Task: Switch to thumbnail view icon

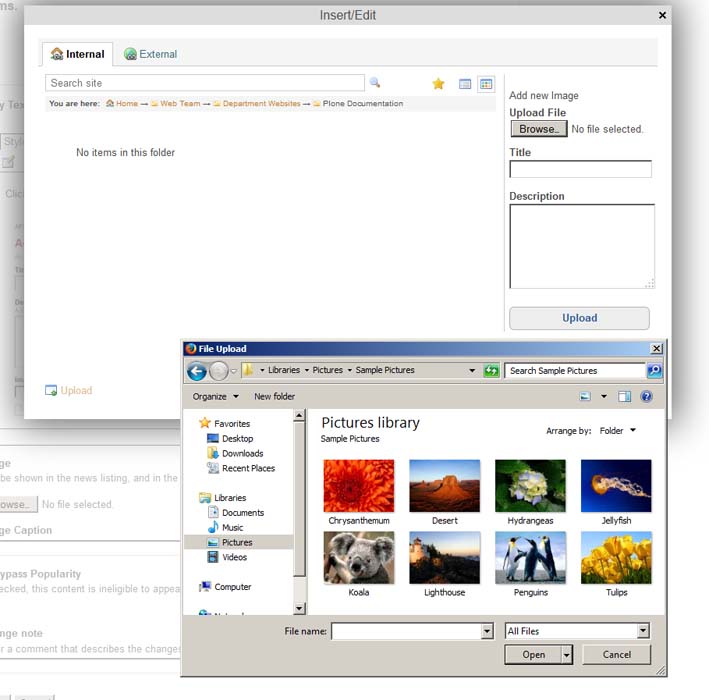Action: [x=486, y=84]
